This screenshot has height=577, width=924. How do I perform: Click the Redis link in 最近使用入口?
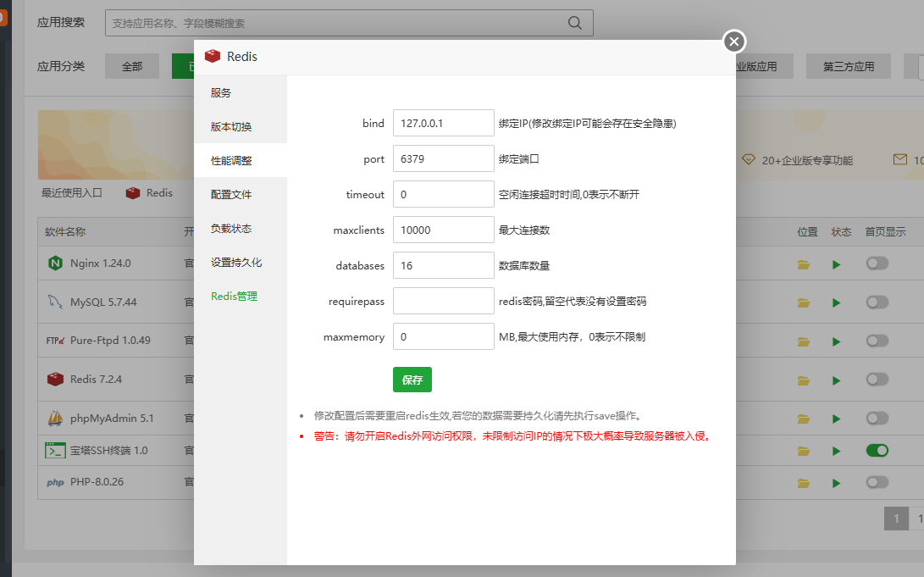click(159, 192)
